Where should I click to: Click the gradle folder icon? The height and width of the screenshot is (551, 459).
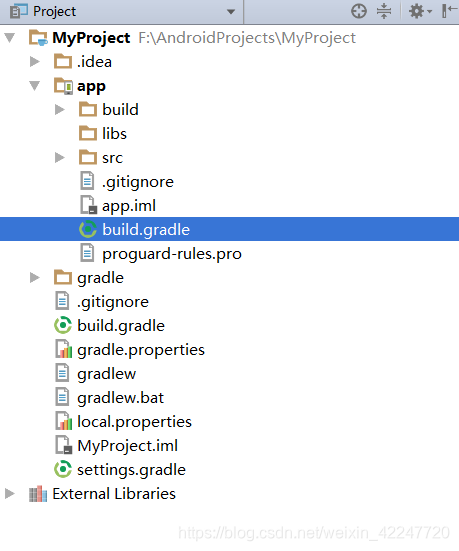click(63, 277)
